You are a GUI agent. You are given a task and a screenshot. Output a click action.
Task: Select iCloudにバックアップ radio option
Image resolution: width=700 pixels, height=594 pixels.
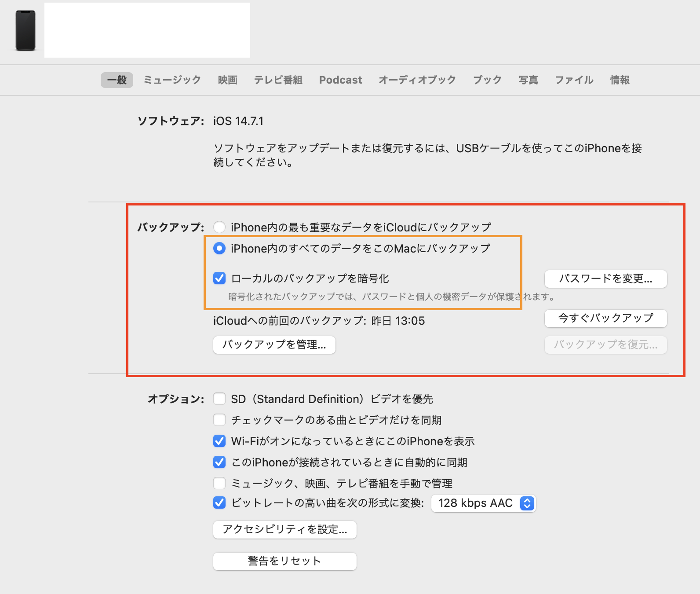pyautogui.click(x=219, y=227)
